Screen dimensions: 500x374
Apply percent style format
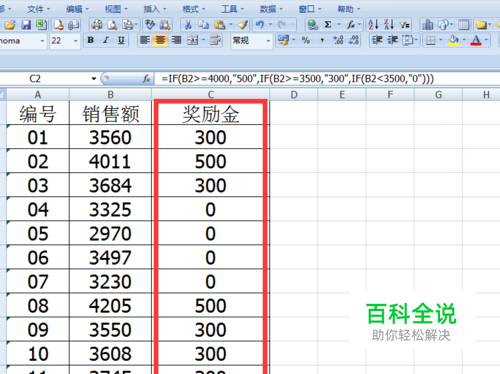[x=305, y=41]
